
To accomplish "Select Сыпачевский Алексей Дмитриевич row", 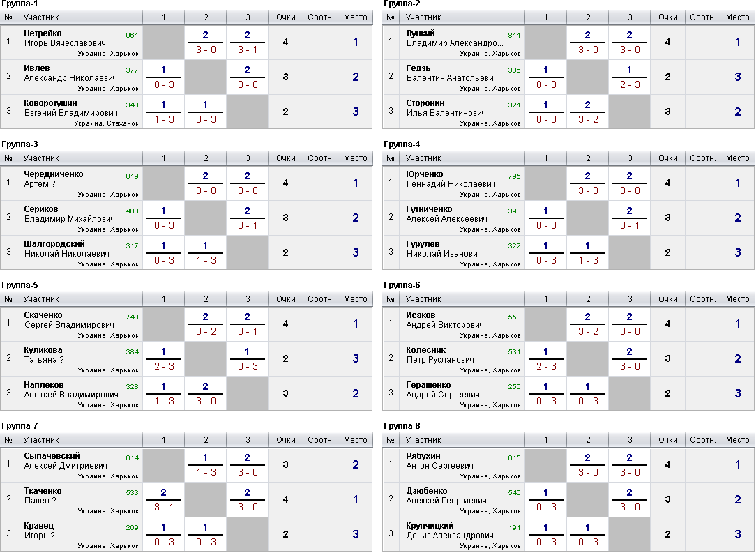I will tap(186, 464).
